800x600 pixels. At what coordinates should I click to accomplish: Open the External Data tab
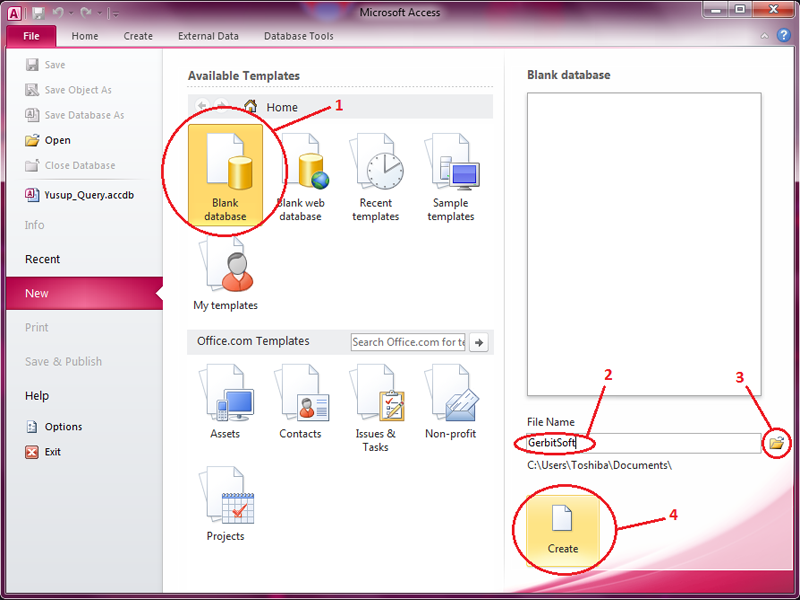coord(208,36)
